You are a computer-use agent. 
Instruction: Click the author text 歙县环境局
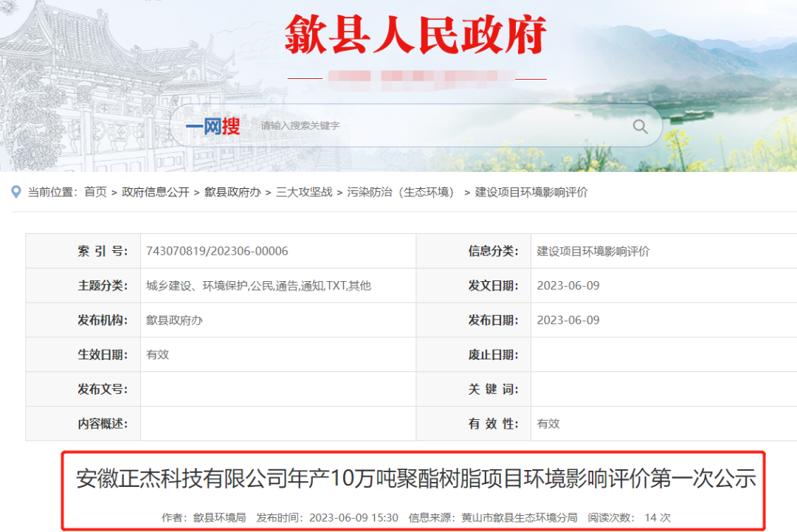219,517
